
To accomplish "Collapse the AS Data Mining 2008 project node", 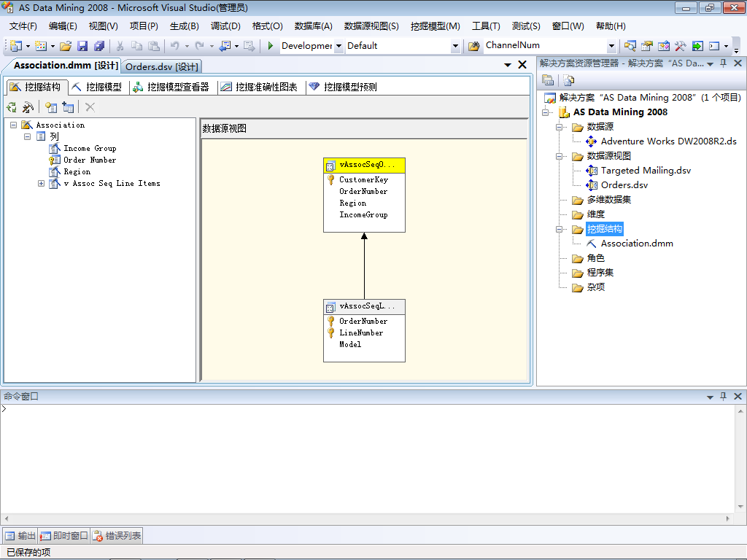I will (x=546, y=112).
